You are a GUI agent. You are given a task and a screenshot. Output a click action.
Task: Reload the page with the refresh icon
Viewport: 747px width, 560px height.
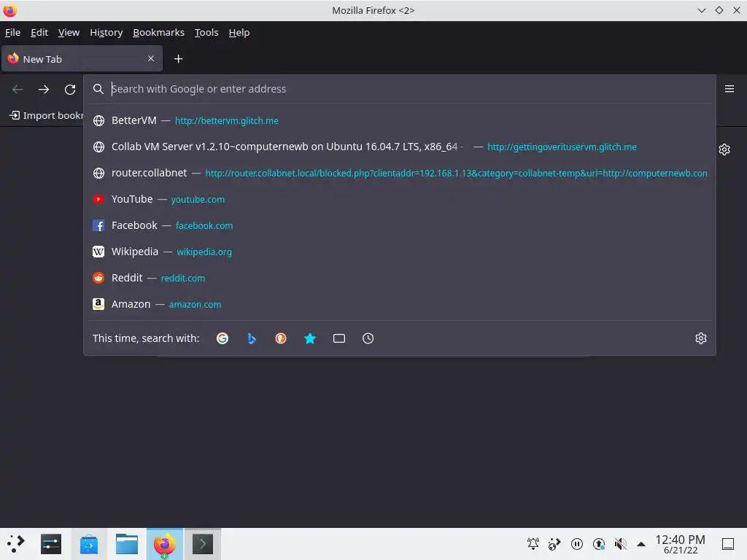pos(70,90)
